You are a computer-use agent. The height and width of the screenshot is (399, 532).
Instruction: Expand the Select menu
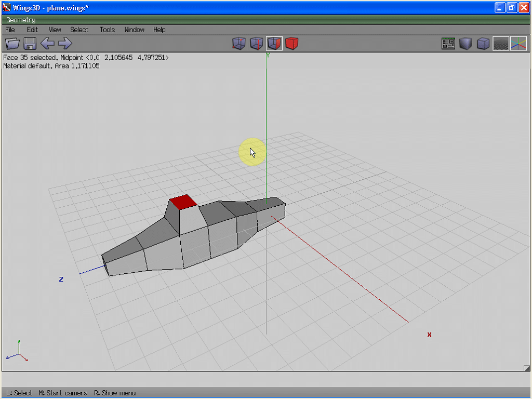[79, 30]
